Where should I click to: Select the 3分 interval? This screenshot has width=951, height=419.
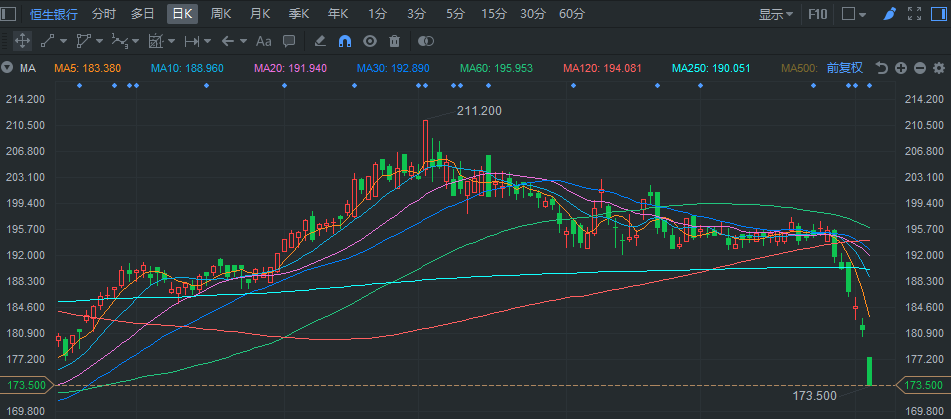coord(416,13)
